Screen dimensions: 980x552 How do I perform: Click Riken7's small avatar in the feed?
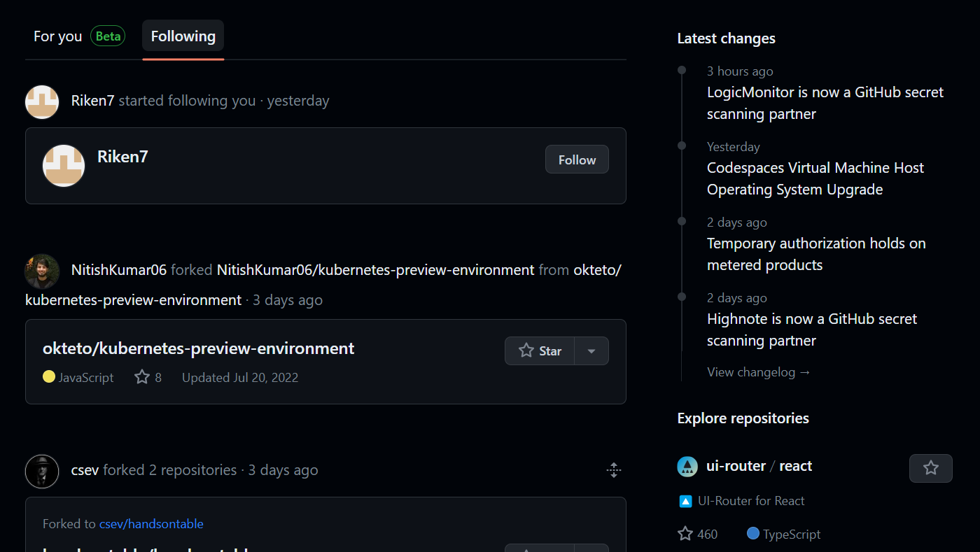coord(41,101)
